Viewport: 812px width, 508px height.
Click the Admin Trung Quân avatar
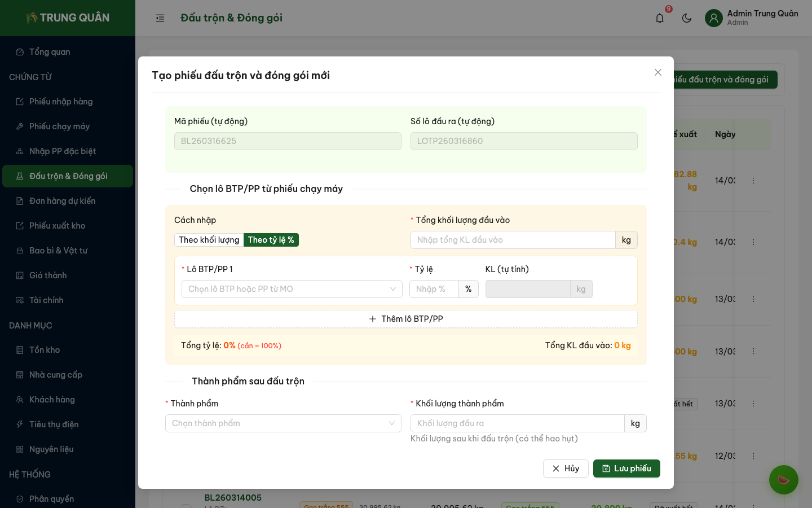click(x=714, y=18)
